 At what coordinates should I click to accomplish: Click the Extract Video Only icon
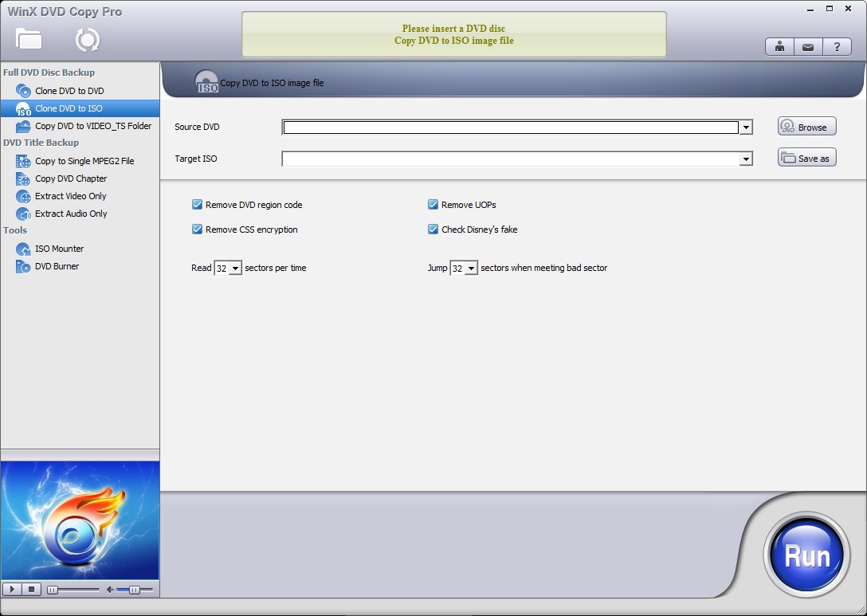23,196
